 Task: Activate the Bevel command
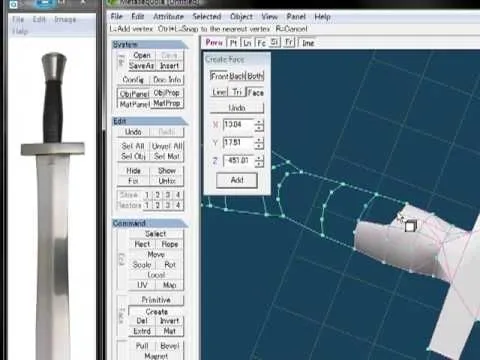click(170, 346)
